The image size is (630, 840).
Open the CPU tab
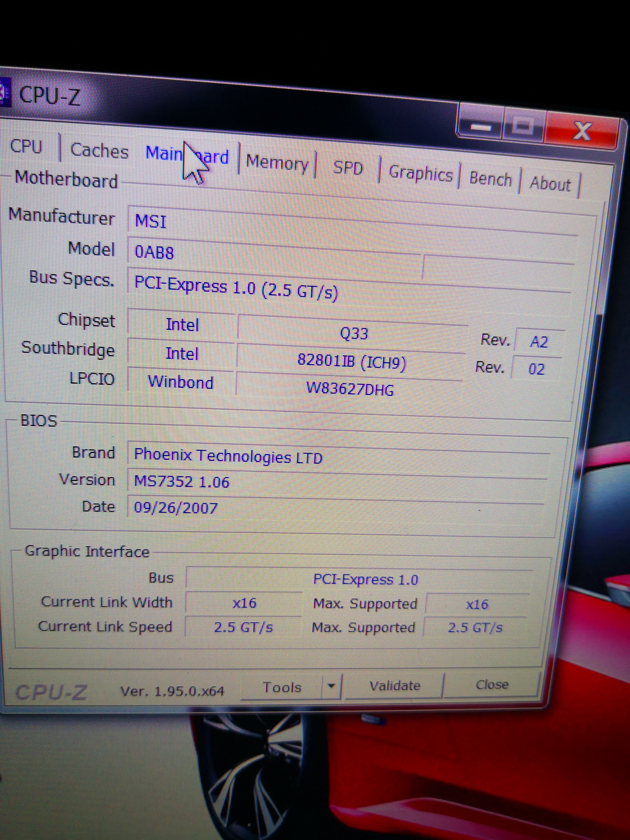26,146
